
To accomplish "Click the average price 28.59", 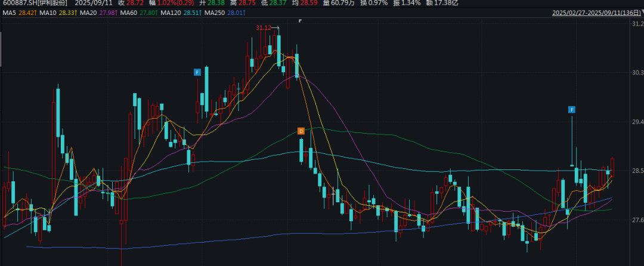I will point(309,2).
